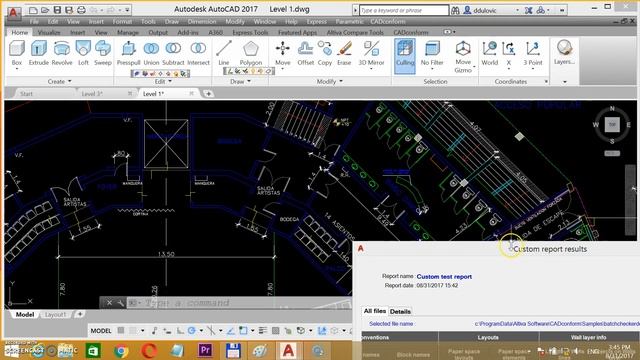Screen dimensions: 640x360
Task: Click the 3 Point UCS tool
Action: (533, 53)
